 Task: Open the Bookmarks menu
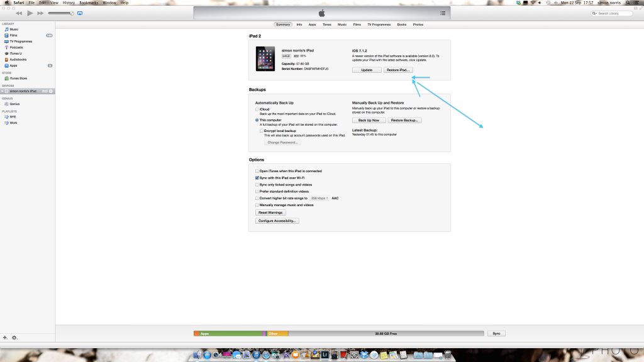[x=89, y=3]
